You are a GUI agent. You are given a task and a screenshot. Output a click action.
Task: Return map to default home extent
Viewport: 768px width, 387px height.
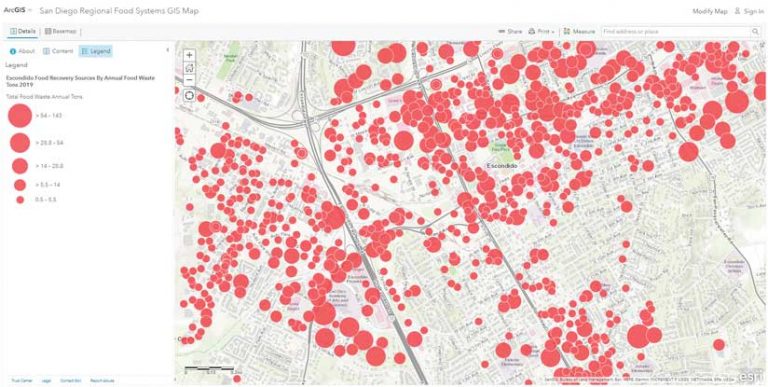(190, 68)
